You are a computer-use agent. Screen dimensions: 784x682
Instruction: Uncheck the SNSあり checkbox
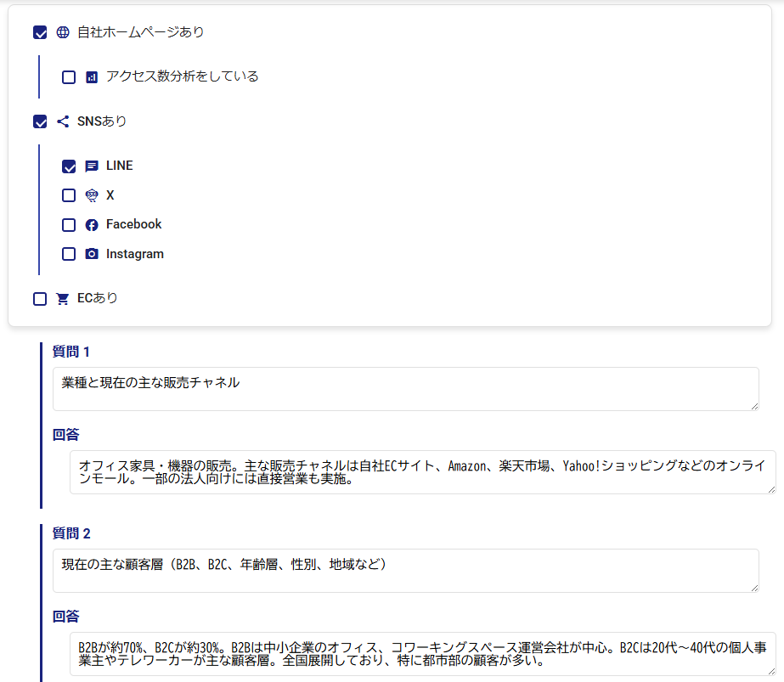[40, 121]
